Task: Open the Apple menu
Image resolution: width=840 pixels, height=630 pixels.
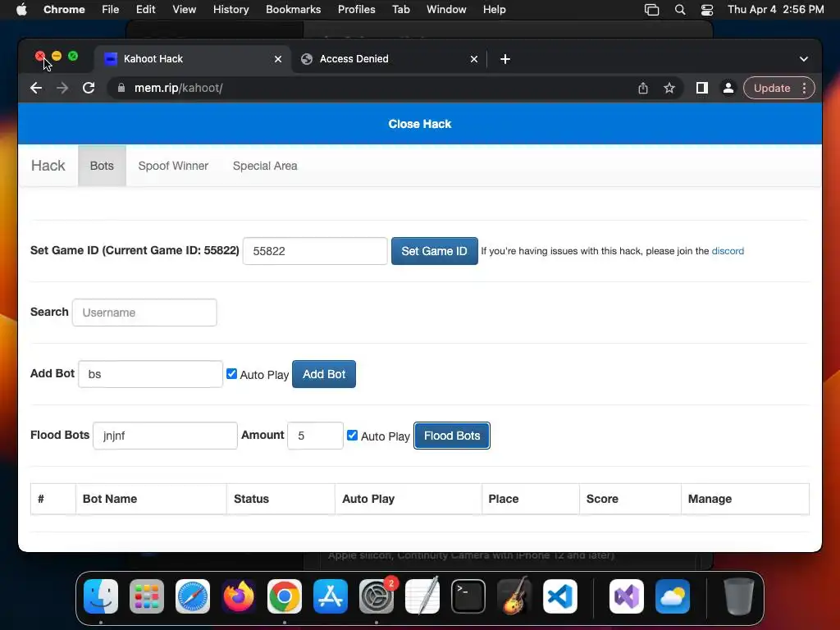Action: click(21, 10)
